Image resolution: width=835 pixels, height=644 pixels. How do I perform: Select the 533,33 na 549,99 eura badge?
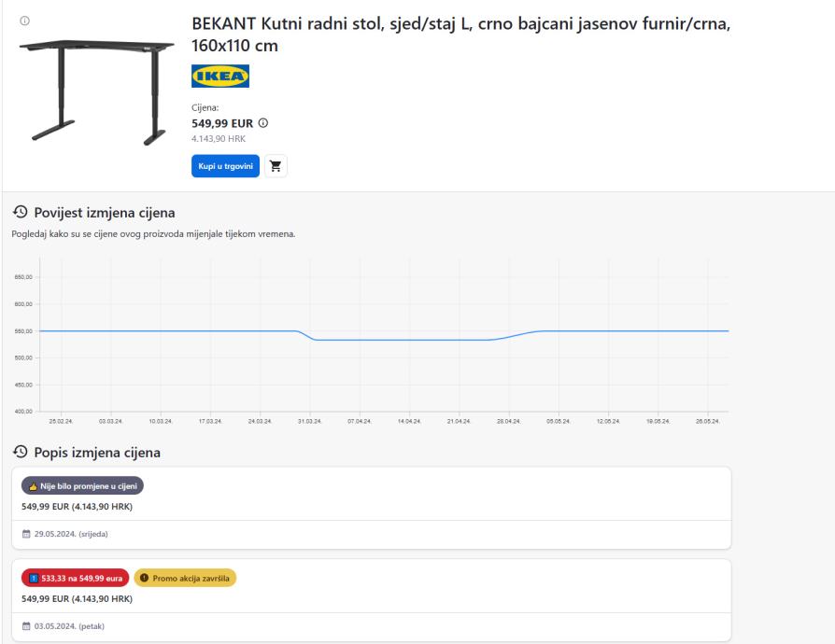(x=75, y=578)
